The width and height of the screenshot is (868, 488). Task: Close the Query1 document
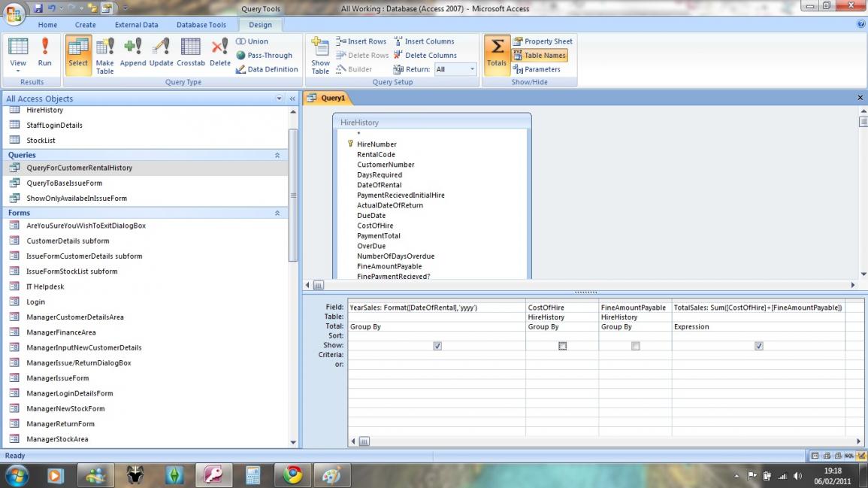(x=860, y=98)
